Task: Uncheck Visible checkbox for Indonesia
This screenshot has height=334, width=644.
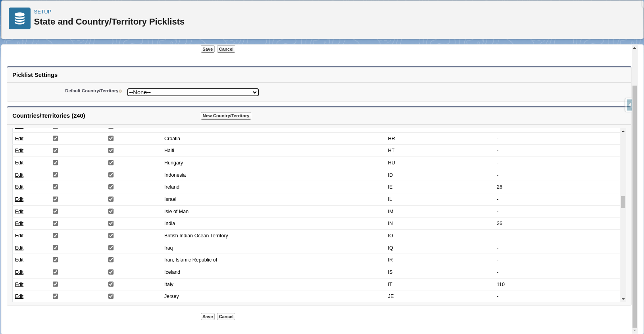Action: [x=111, y=175]
